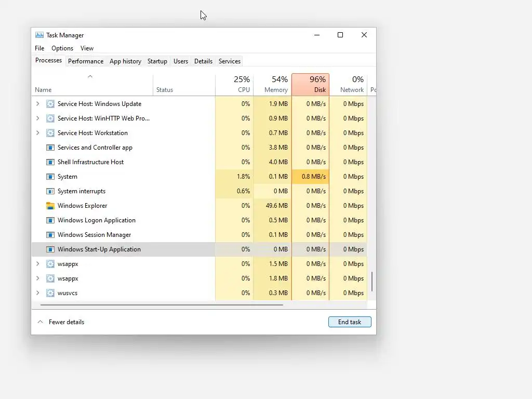Click the 4.0 MB memory value
This screenshot has width=532, height=399.
click(x=278, y=162)
